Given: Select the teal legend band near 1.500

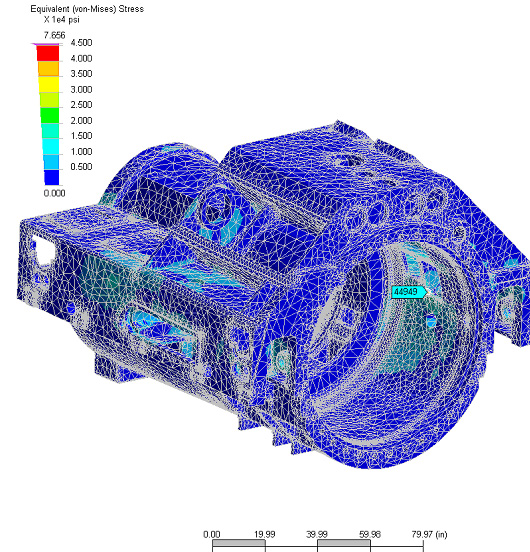Looking at the screenshot, I should (50, 131).
